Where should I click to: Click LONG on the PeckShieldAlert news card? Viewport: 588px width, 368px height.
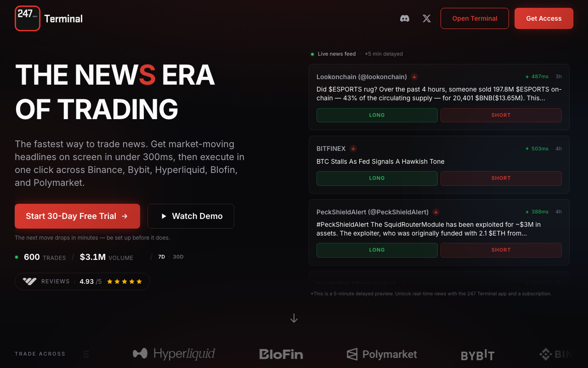click(x=377, y=250)
